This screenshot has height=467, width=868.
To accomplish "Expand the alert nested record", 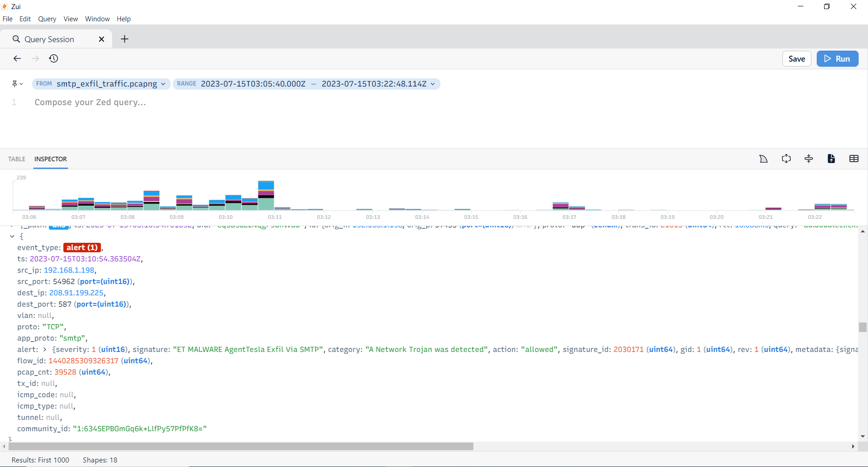I will pos(45,350).
